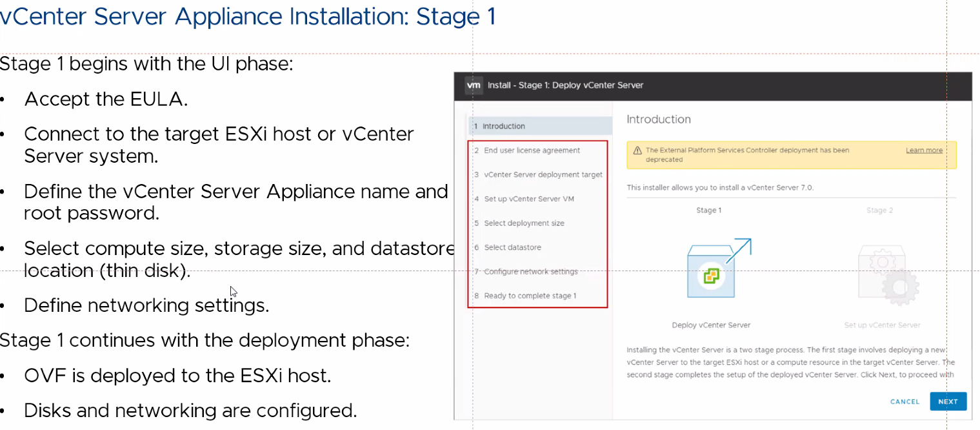Click the greyed Set up vCenter Server gears icon
Image resolution: width=980 pixels, height=430 pixels.
click(888, 274)
